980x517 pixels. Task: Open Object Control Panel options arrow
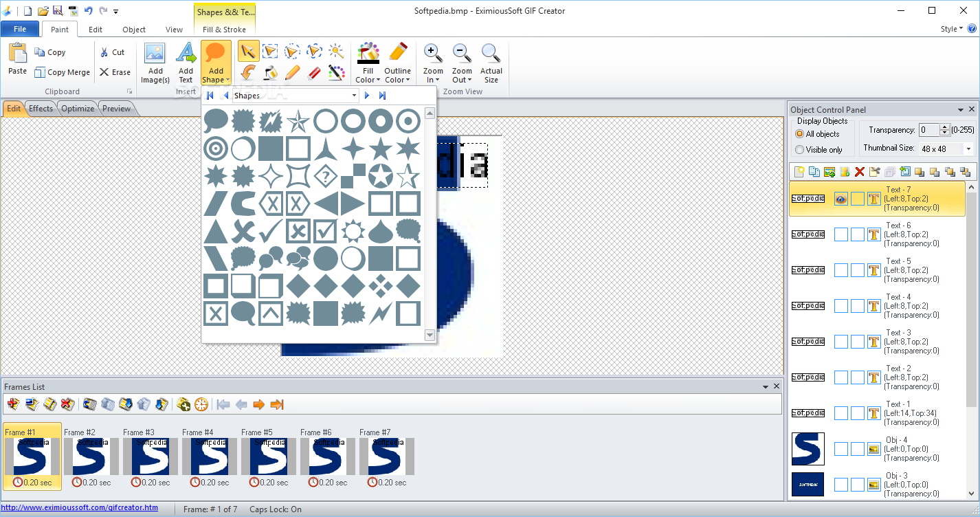click(961, 110)
